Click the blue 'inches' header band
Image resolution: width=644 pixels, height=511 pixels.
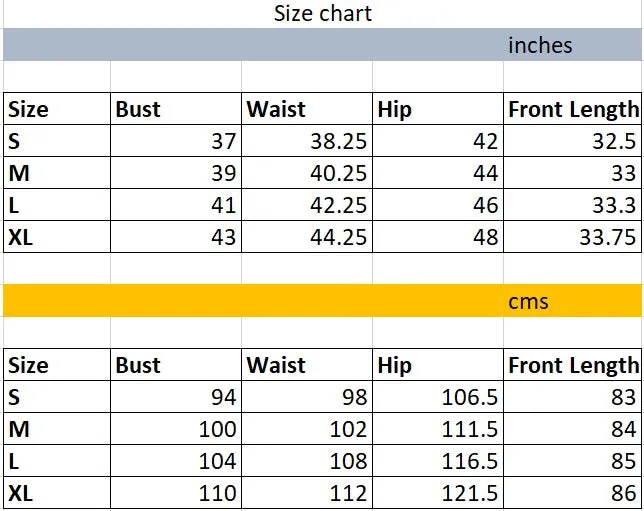click(x=322, y=45)
